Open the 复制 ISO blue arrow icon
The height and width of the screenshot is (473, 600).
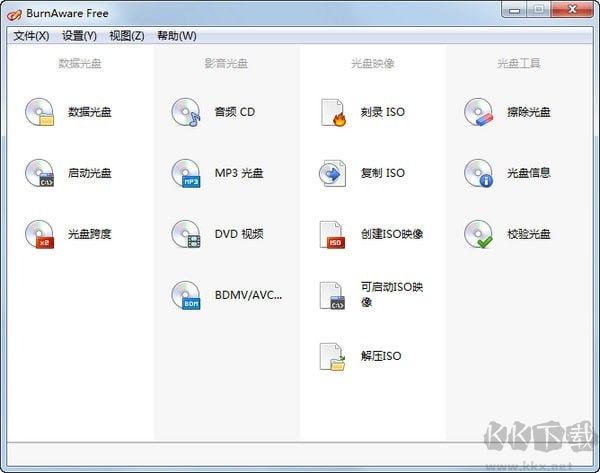click(x=333, y=173)
